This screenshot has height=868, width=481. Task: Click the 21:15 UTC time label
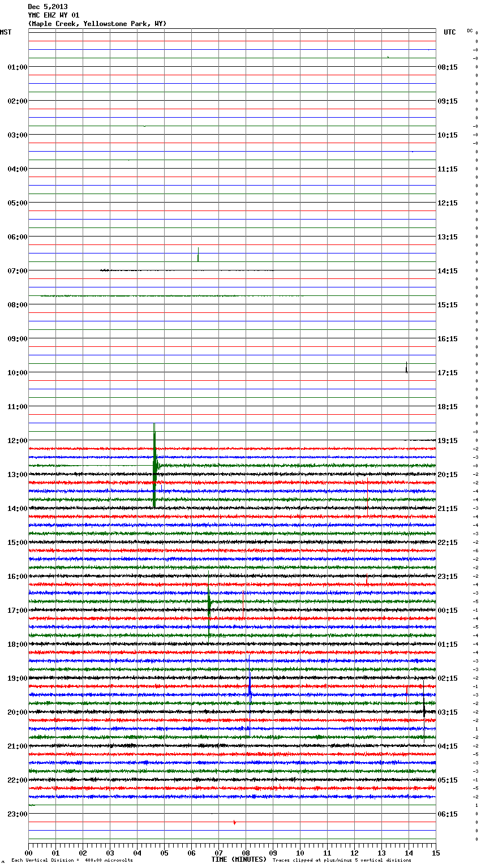(x=448, y=509)
